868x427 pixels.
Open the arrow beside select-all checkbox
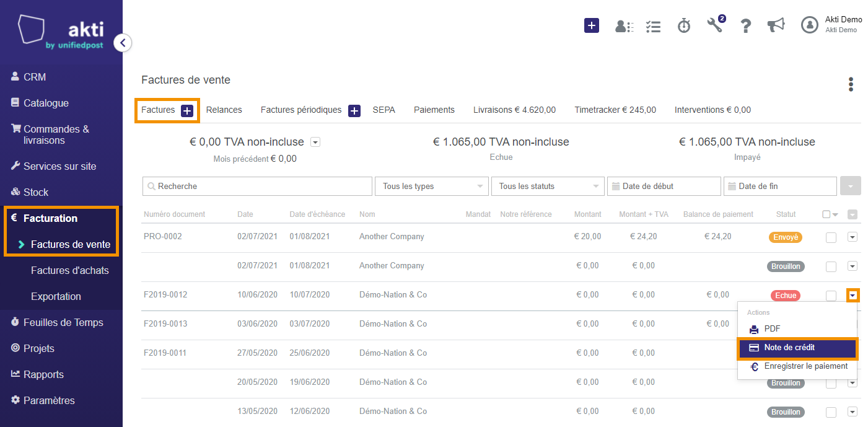835,215
